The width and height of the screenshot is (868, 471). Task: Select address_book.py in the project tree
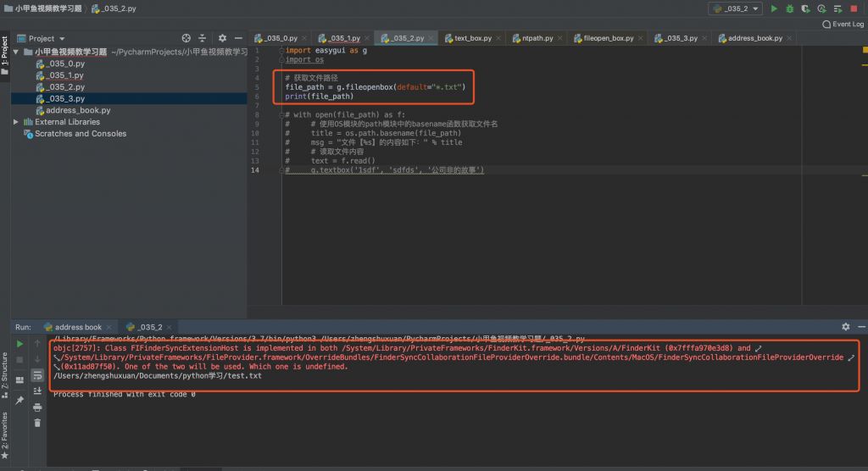tap(77, 110)
